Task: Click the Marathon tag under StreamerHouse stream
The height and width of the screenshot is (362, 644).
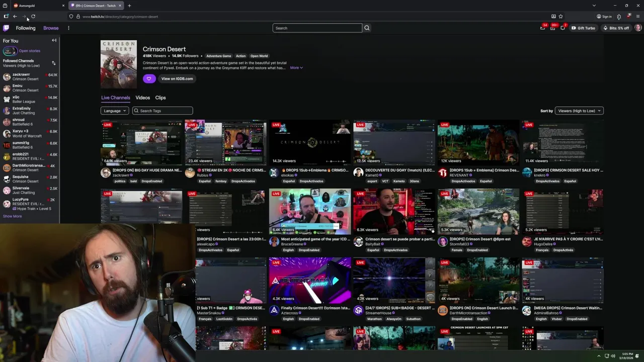Action: (x=374, y=319)
